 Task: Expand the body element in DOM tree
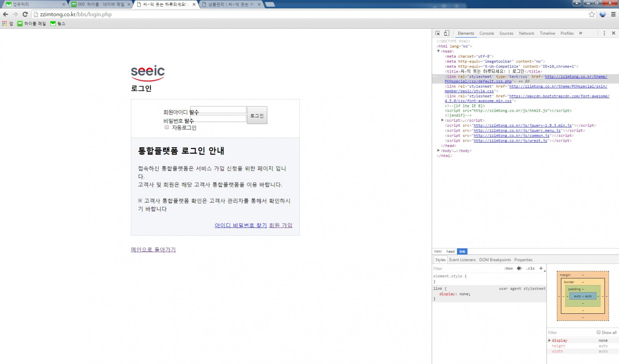[x=438, y=151]
